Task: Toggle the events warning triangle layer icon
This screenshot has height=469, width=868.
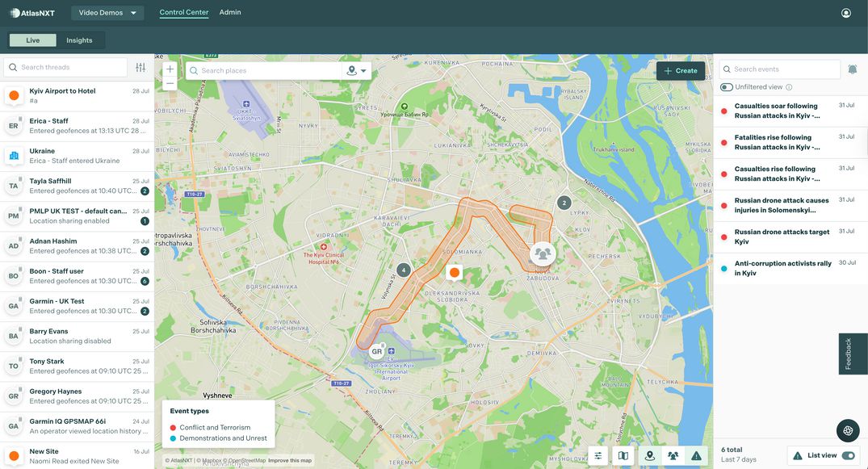Action: [696, 456]
